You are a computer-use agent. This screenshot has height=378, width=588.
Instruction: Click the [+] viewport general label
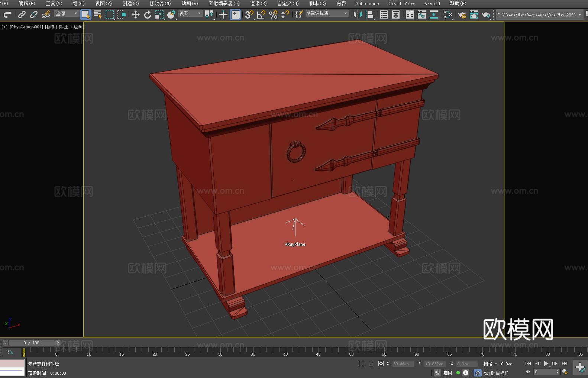(4, 27)
